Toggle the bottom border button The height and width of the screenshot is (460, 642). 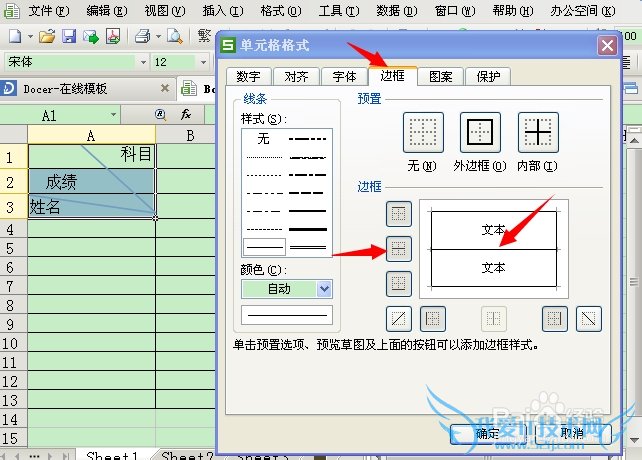399,283
